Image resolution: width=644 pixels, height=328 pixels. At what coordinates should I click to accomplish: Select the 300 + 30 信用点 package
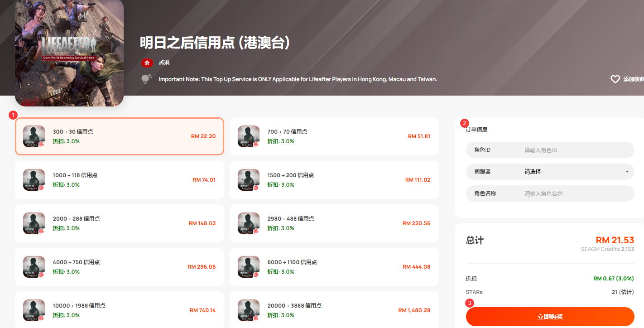(120, 136)
